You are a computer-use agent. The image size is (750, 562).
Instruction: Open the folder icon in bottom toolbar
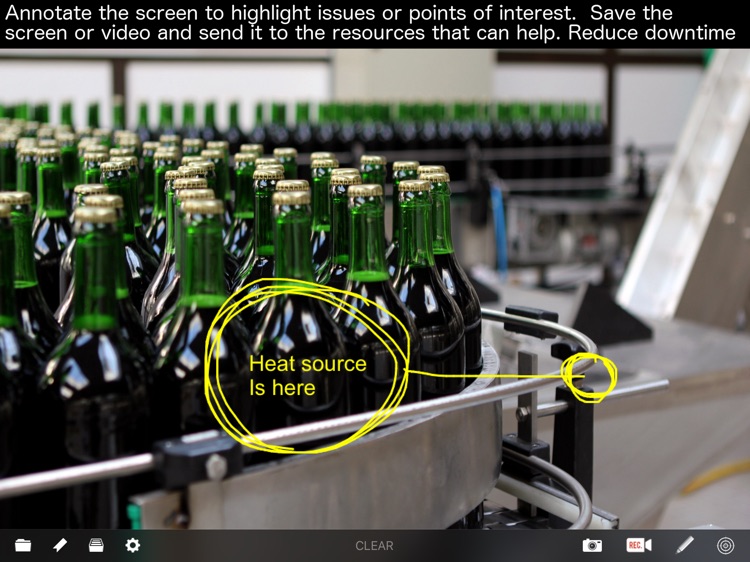(x=23, y=545)
